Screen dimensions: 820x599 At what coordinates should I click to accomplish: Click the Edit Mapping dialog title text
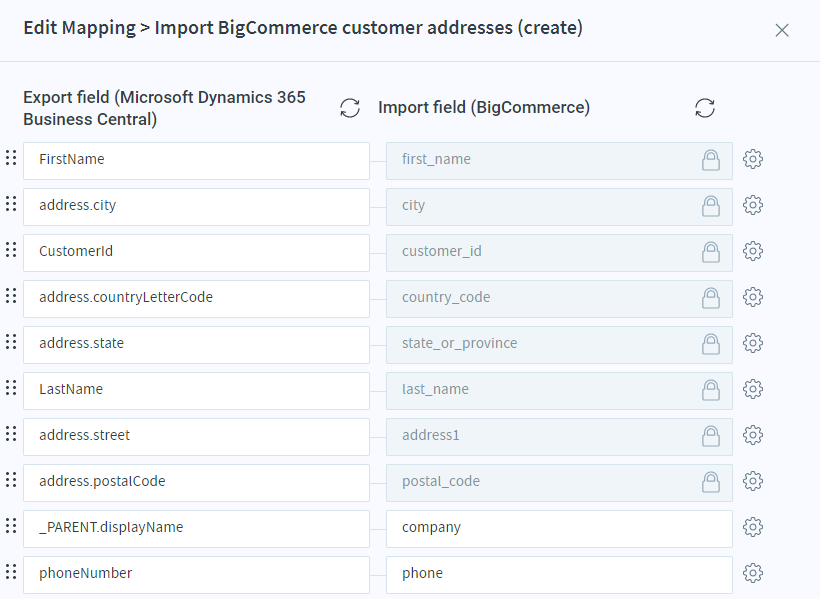pos(303,28)
